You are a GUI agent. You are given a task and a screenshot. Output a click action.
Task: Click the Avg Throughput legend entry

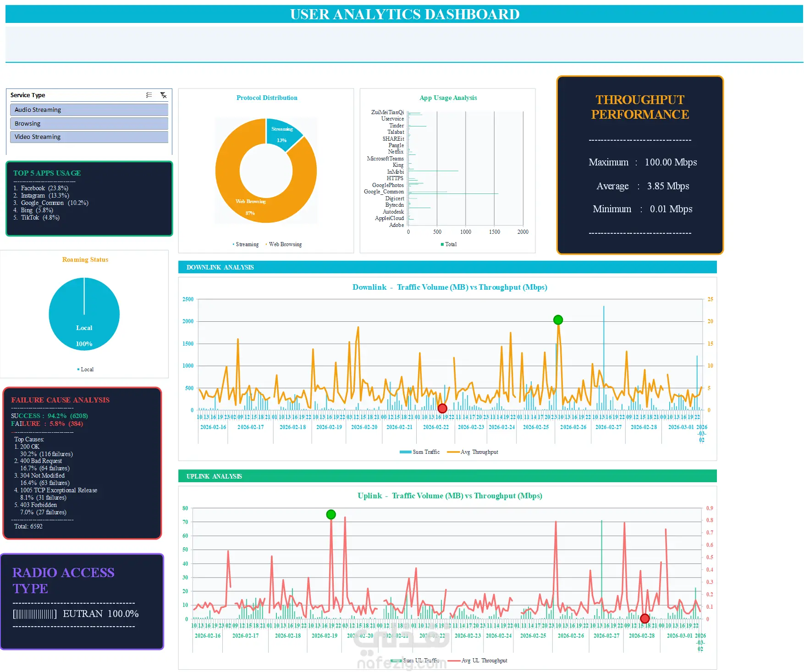click(473, 452)
